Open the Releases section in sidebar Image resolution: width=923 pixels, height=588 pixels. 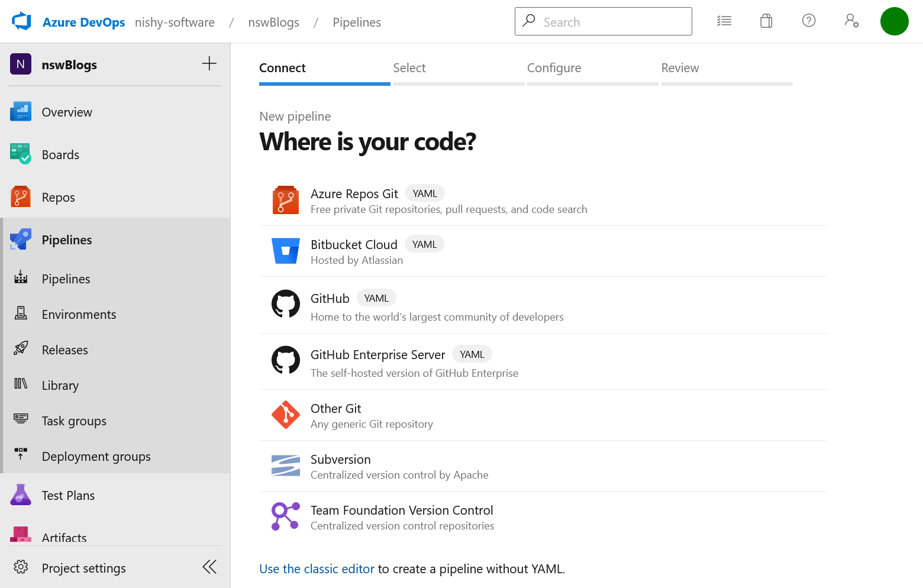click(x=64, y=350)
